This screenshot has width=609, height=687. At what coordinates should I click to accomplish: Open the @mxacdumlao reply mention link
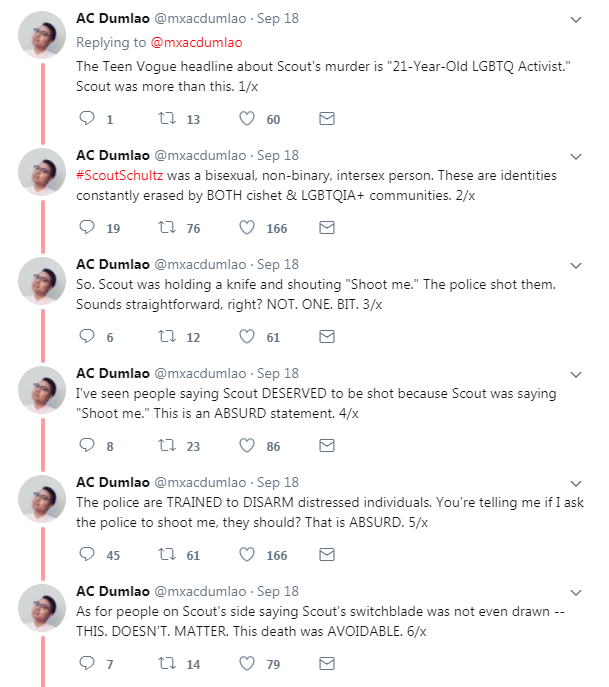(196, 42)
